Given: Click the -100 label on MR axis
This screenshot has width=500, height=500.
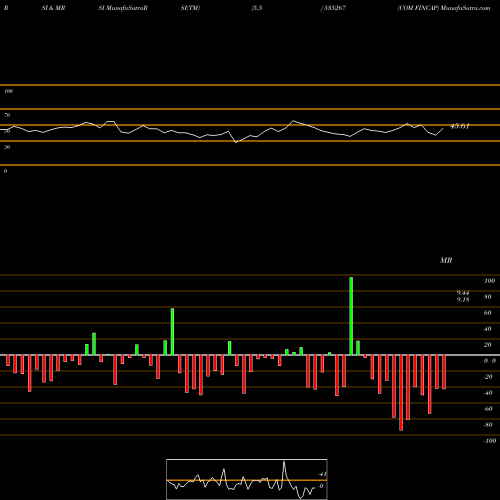Looking at the screenshot, I should tap(490, 441).
